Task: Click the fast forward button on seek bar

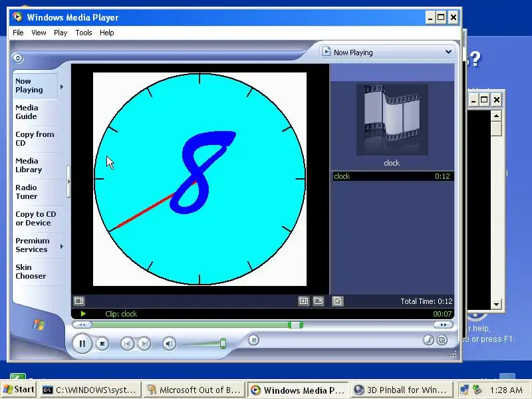Action: pos(443,325)
